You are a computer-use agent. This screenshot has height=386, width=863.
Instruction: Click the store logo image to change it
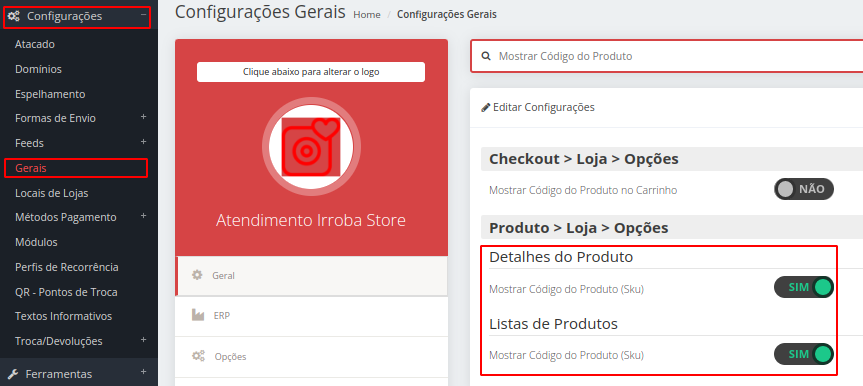311,147
